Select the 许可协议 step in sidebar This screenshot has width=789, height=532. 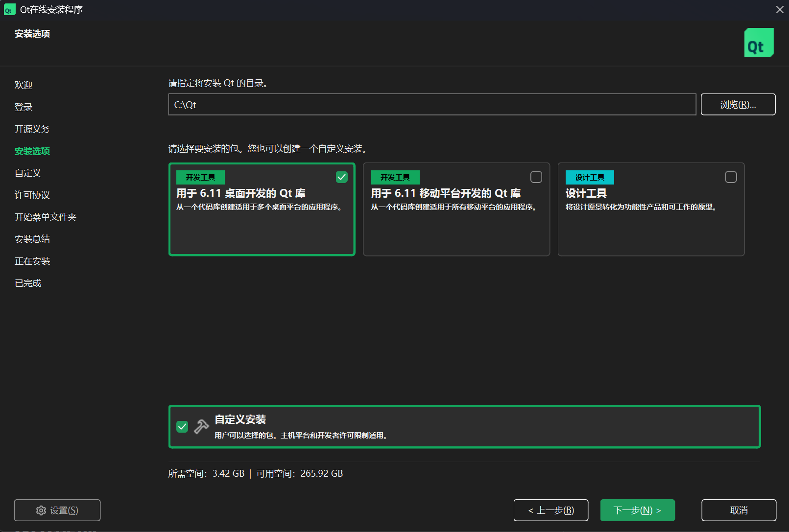(32, 195)
